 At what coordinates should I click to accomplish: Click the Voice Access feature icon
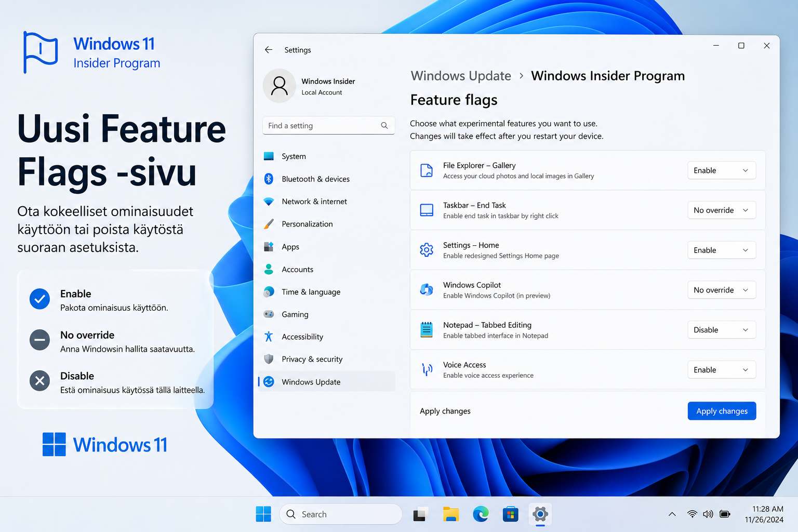[x=427, y=369]
